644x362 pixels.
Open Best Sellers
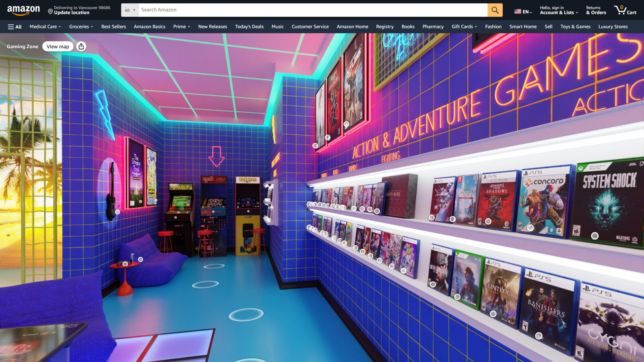[114, 27]
